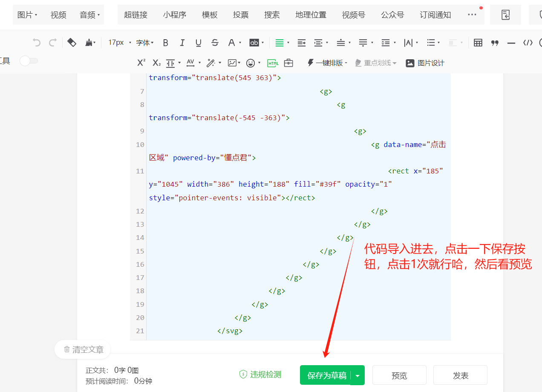Toggle strikethrough formatting

(x=215, y=43)
